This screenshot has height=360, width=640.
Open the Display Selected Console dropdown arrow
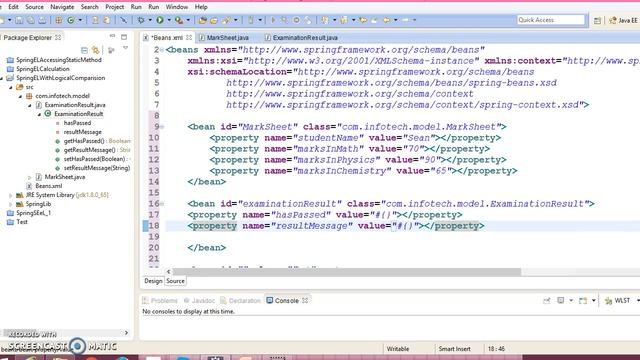pyautogui.click(x=571, y=301)
